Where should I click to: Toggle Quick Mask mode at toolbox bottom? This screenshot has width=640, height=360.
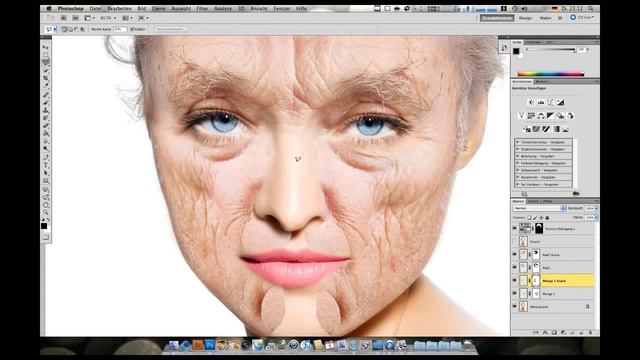pyautogui.click(x=45, y=237)
